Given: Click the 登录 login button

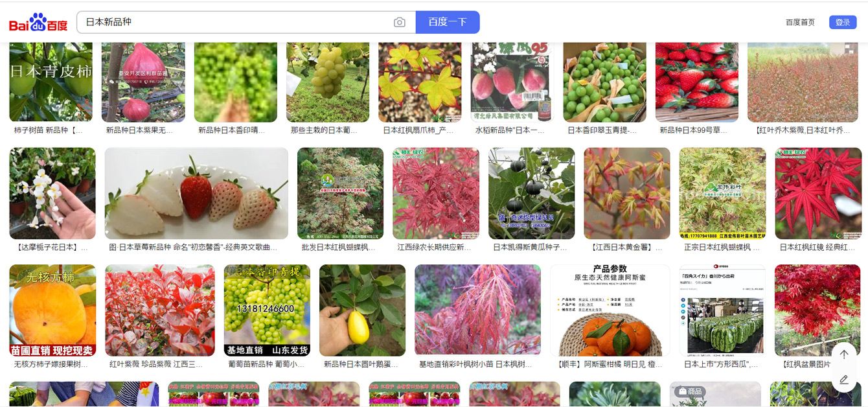Looking at the screenshot, I should (x=842, y=22).
